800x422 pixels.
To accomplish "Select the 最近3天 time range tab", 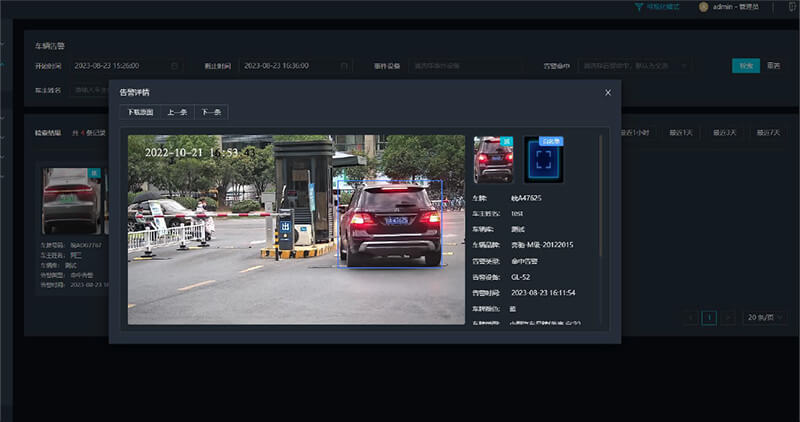I will [x=724, y=132].
